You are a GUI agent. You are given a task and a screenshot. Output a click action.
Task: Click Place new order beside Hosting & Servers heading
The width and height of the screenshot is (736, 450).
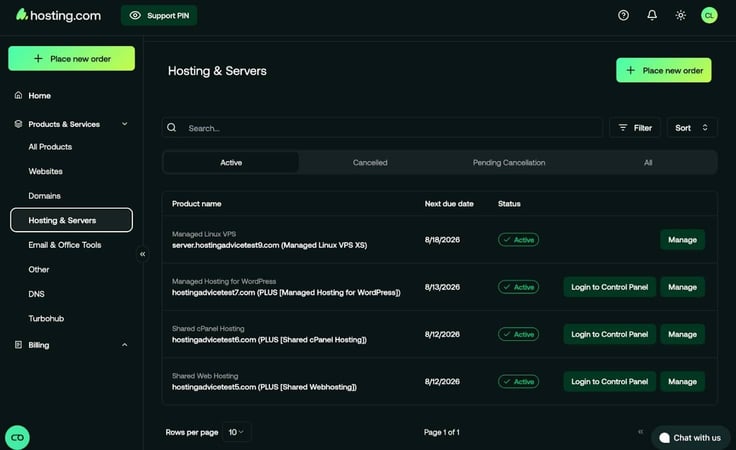tap(663, 70)
